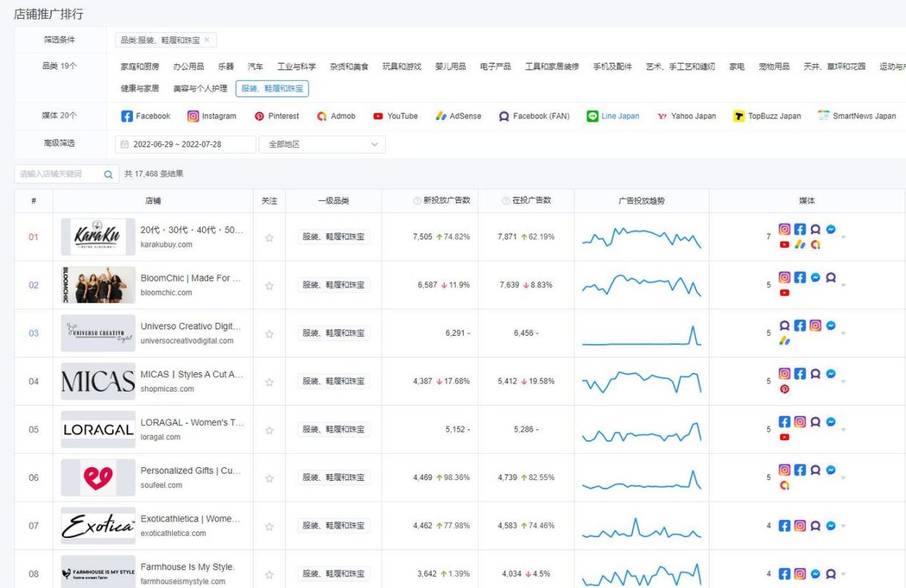Filter by Instagram media
Viewport: 906px width, 588px height.
click(x=211, y=116)
